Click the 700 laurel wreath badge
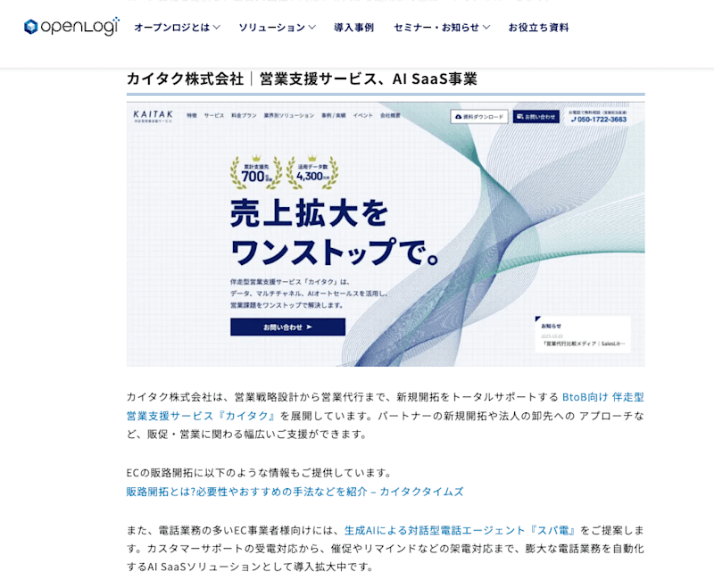This screenshot has height=588, width=714. pyautogui.click(x=256, y=172)
